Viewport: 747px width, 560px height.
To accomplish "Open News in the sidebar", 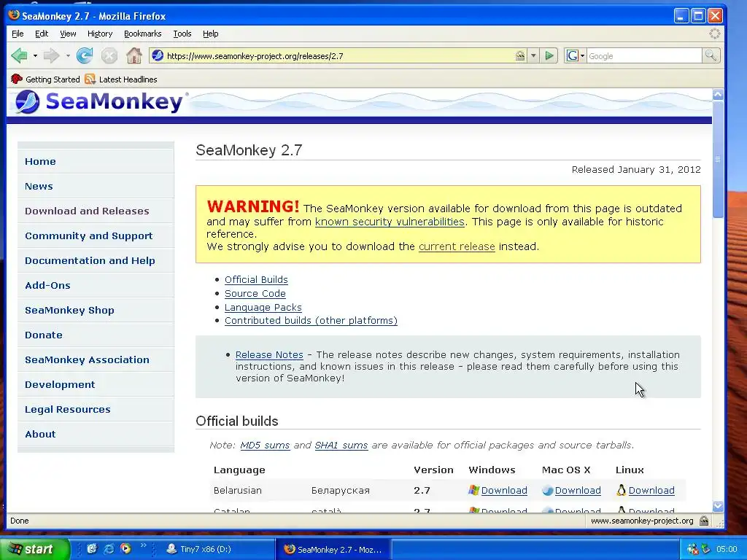I will tap(96, 186).
